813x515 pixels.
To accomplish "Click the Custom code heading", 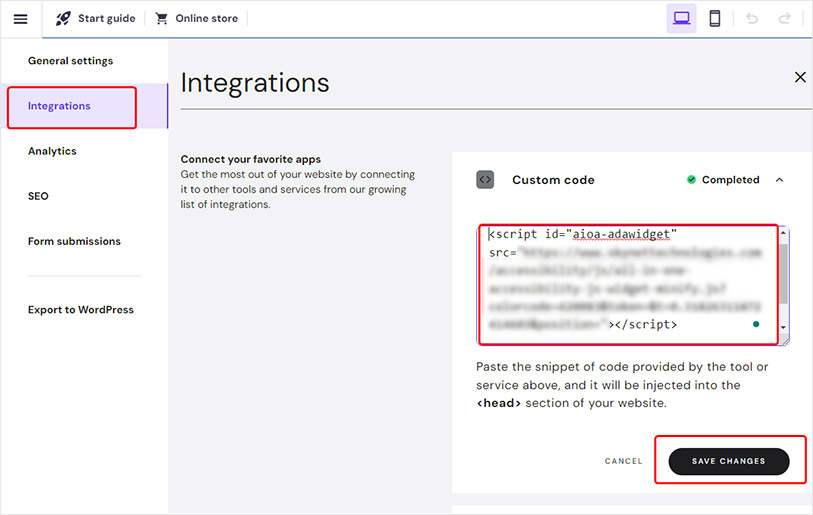I will (553, 180).
